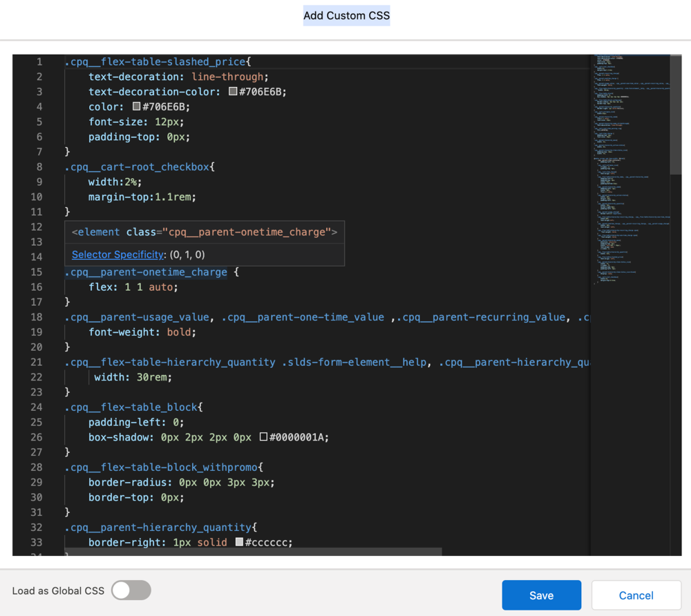691x616 pixels.
Task: Click the horizontal scrollbar at the editor bottom
Action: tap(254, 552)
